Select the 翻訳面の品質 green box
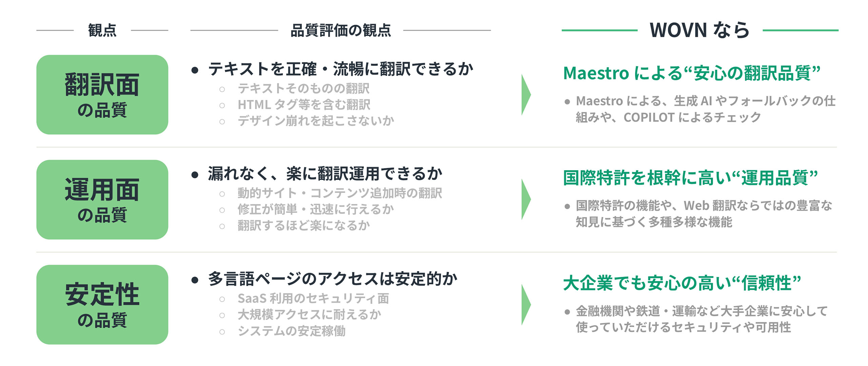This screenshot has width=868, height=366. tap(102, 95)
